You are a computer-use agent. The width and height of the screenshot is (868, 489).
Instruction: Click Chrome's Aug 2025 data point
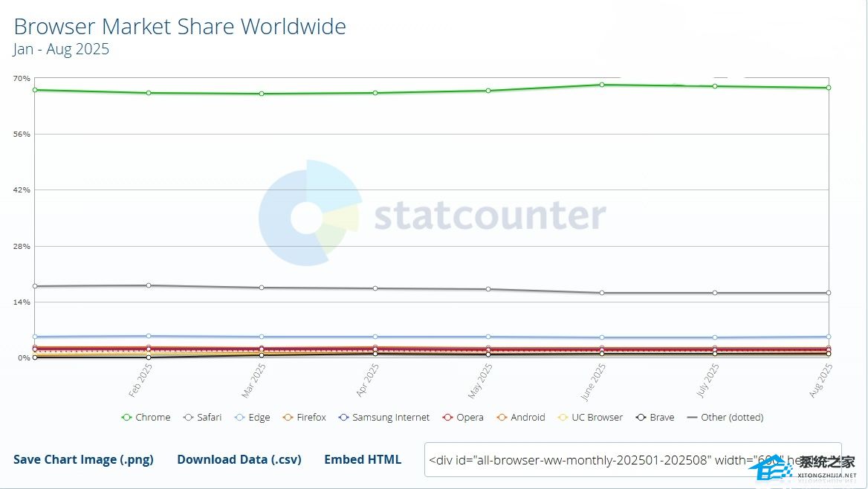click(x=828, y=88)
